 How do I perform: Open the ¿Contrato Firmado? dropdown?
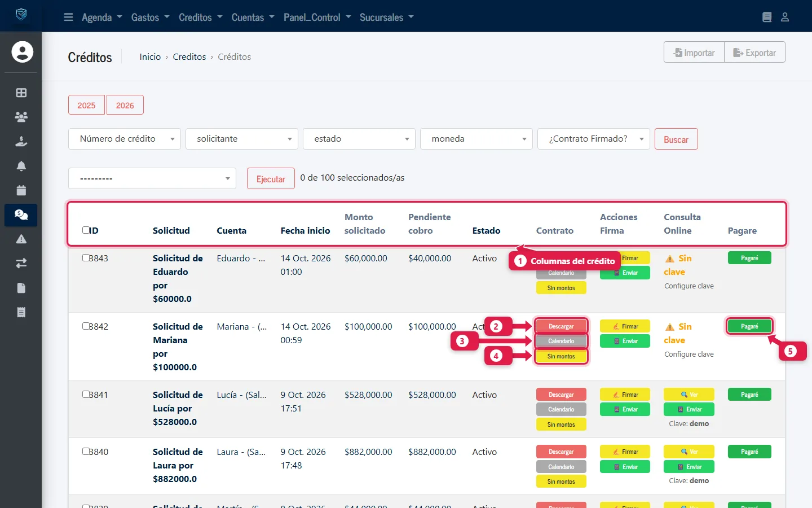[594, 139]
